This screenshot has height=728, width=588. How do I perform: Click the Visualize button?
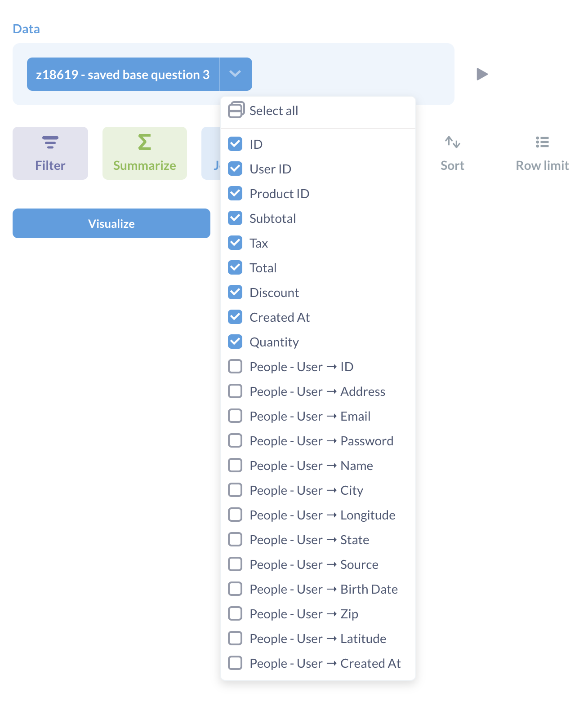(111, 223)
